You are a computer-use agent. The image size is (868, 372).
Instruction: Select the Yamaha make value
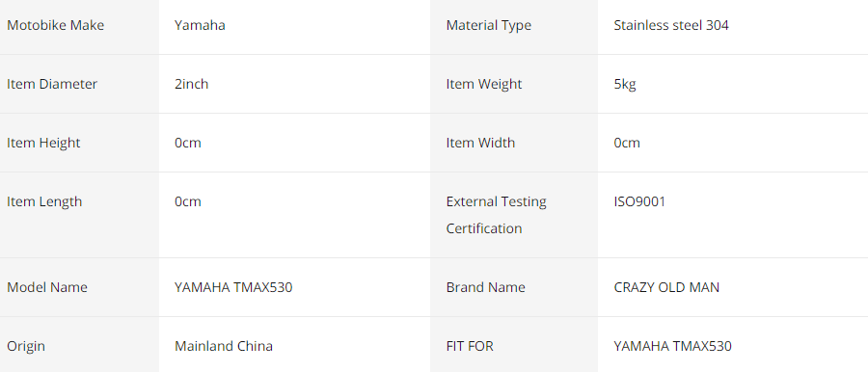(200, 25)
